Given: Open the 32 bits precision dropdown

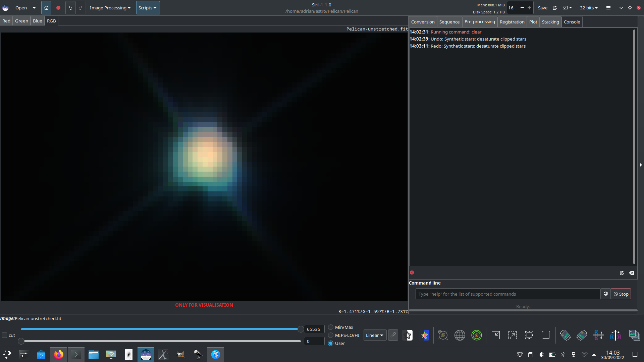Looking at the screenshot, I should [x=589, y=8].
